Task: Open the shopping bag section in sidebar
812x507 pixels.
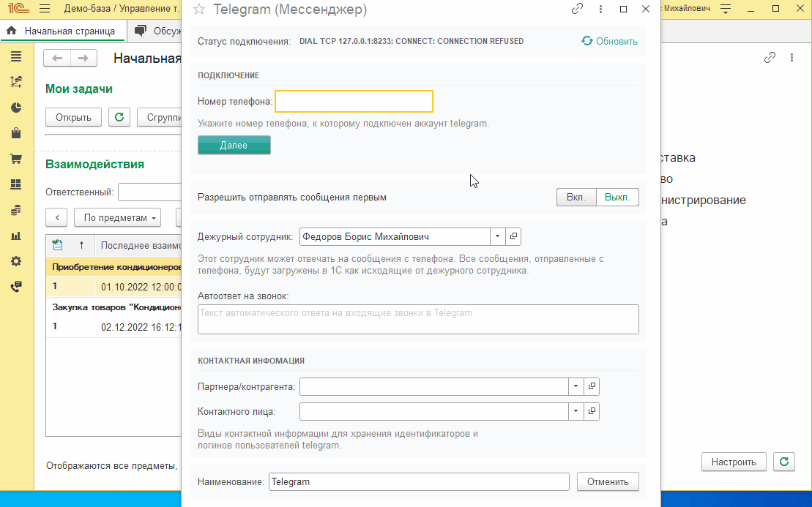Action: pos(16,133)
